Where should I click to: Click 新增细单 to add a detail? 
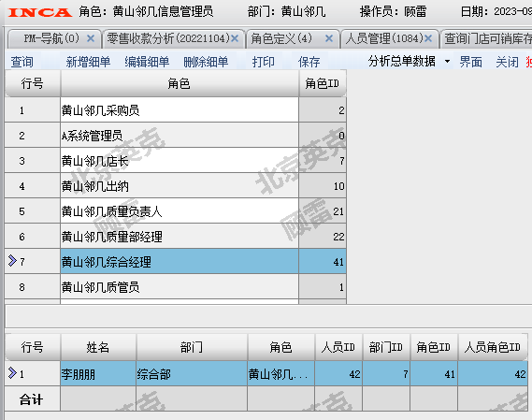(x=88, y=62)
